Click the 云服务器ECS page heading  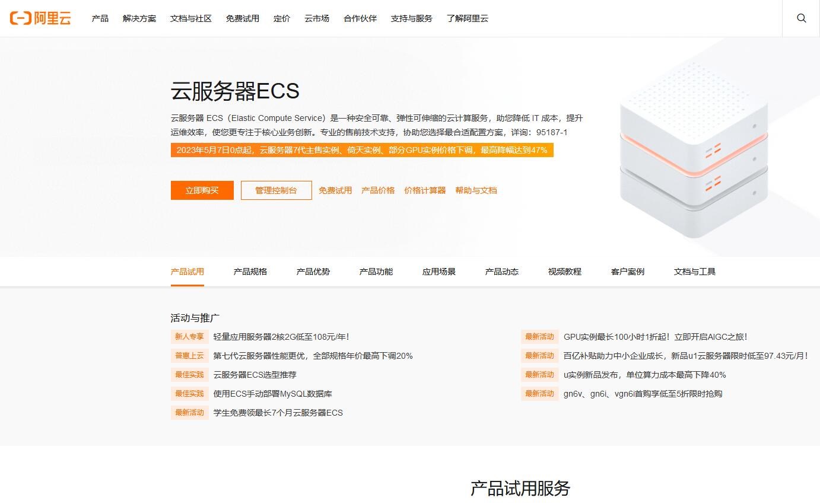235,91
